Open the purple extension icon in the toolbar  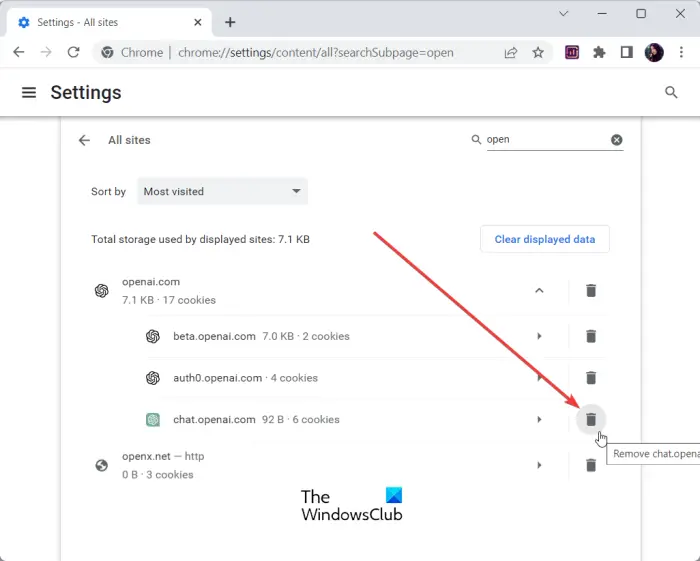[x=572, y=52]
